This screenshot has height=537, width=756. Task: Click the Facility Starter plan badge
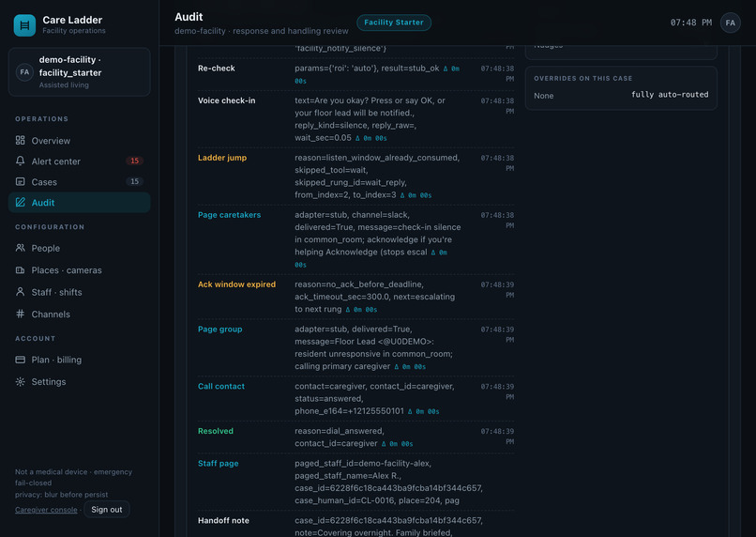393,23
